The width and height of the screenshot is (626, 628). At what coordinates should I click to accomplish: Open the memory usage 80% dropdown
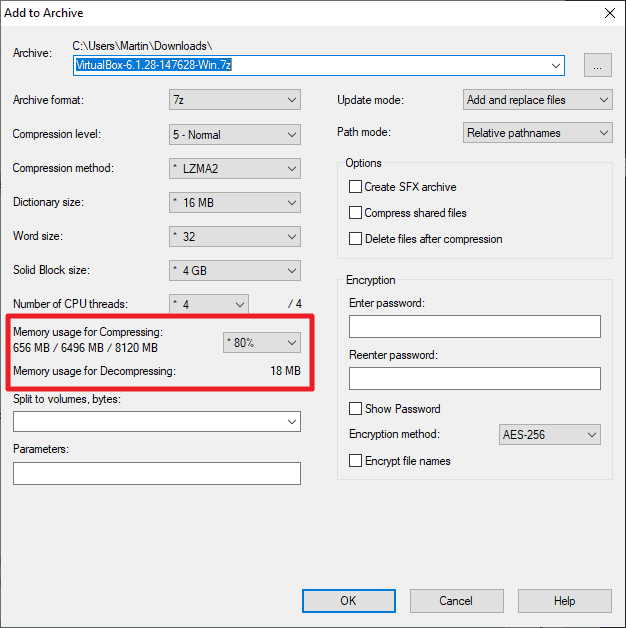click(x=261, y=342)
